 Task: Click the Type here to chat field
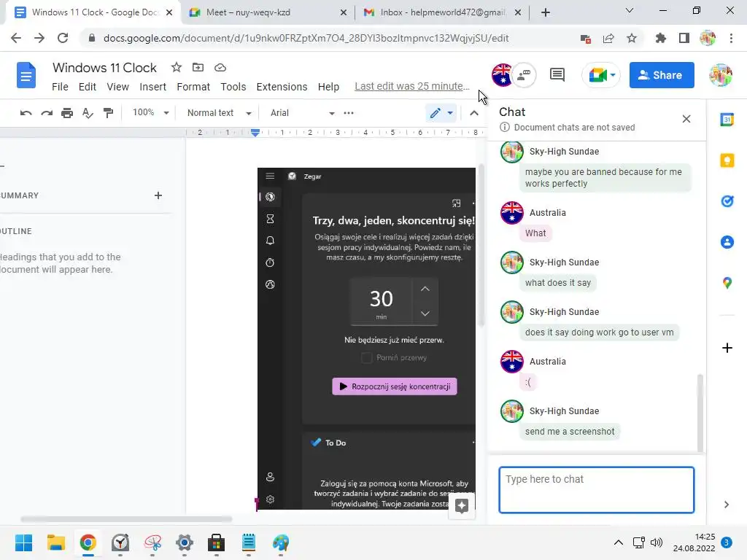(x=597, y=489)
